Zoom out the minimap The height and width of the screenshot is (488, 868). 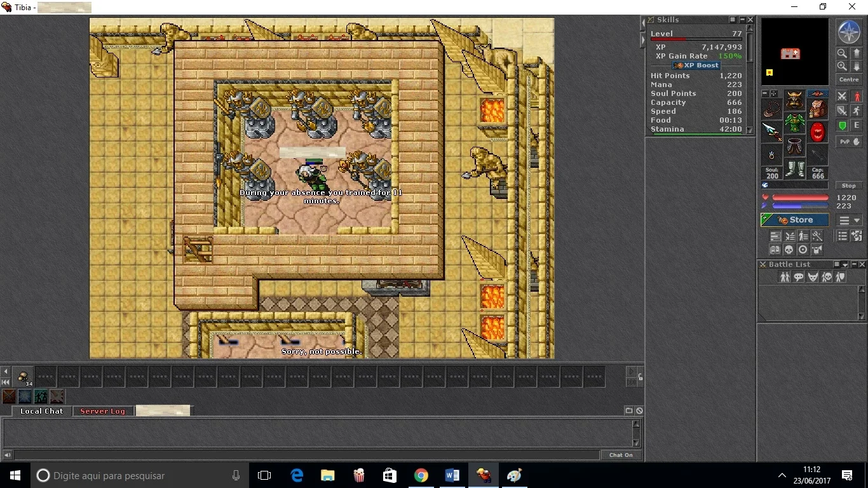842,53
